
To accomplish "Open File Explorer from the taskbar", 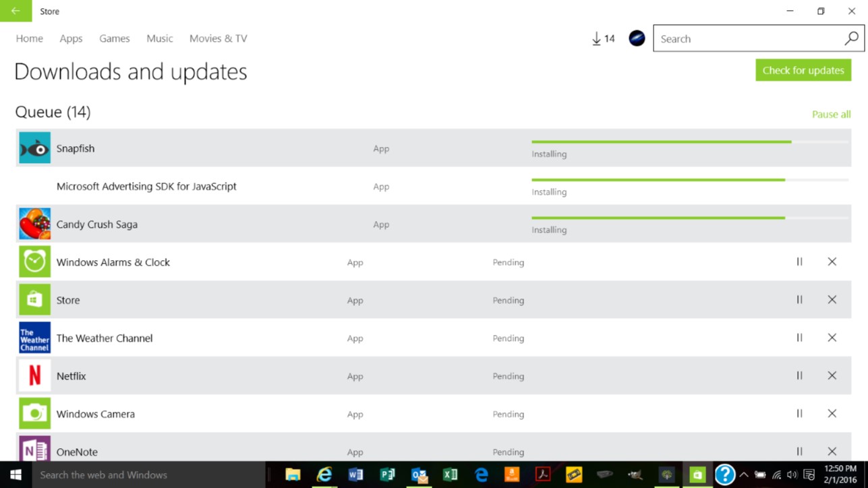I will point(293,475).
